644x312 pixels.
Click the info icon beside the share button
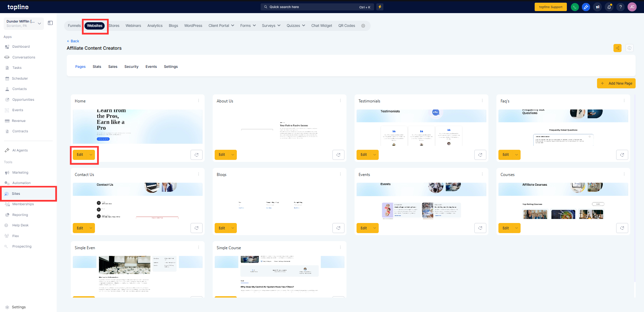630,48
